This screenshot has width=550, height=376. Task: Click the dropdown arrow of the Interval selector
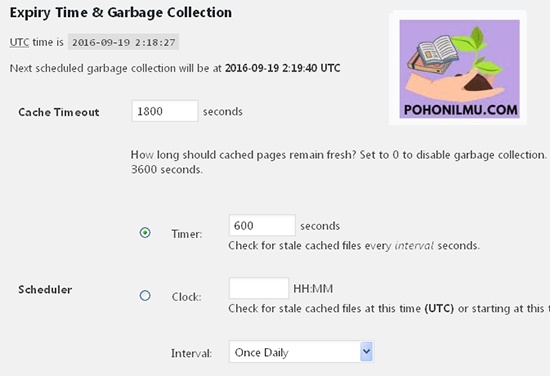tap(366, 351)
